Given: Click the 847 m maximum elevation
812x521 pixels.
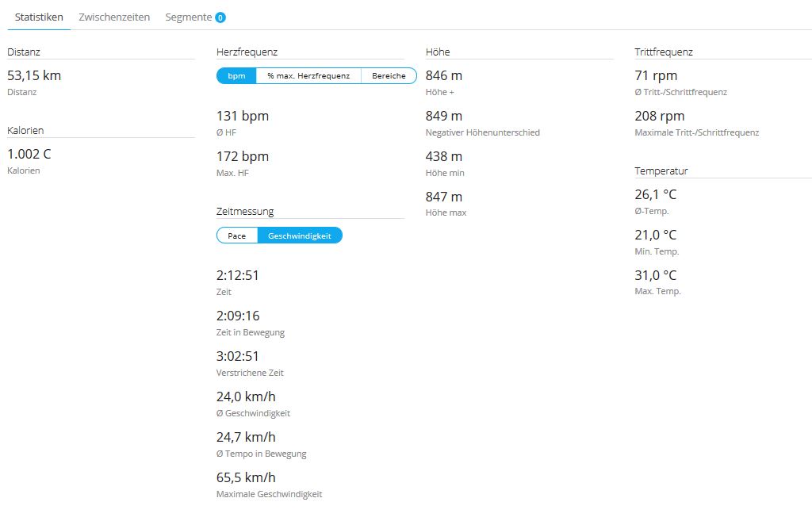Looking at the screenshot, I should pos(444,197).
